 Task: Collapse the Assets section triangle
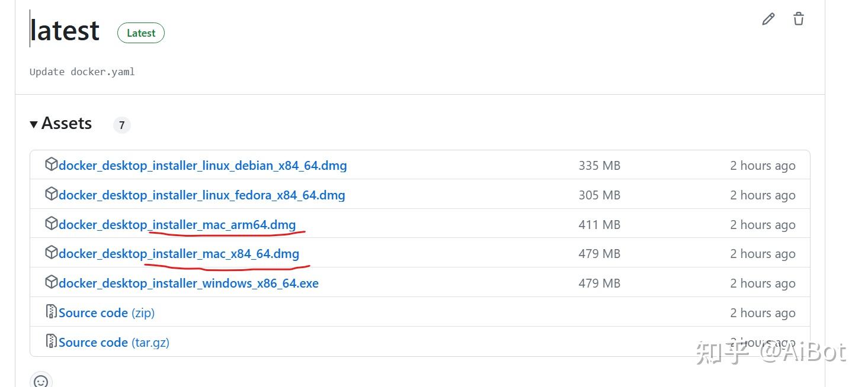[34, 124]
